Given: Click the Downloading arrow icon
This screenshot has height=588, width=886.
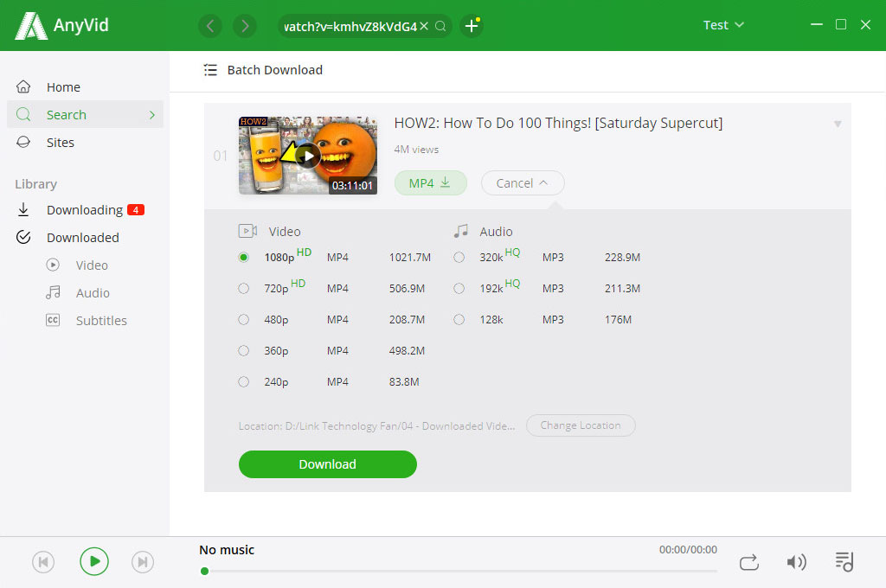Looking at the screenshot, I should 23,209.
